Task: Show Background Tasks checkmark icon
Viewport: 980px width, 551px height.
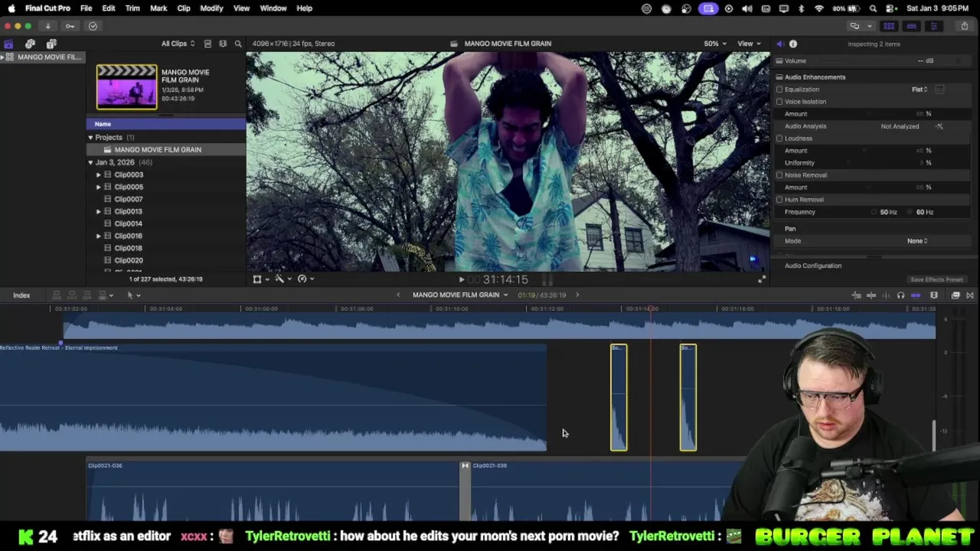Action: pyautogui.click(x=93, y=26)
